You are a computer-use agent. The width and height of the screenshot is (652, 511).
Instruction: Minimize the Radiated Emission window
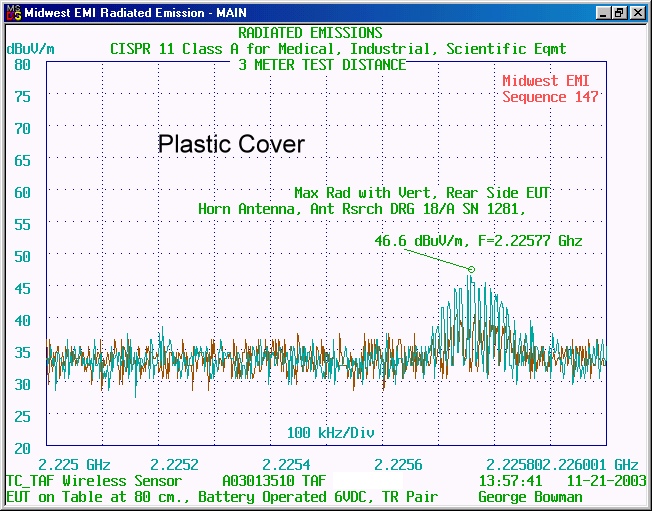point(603,13)
